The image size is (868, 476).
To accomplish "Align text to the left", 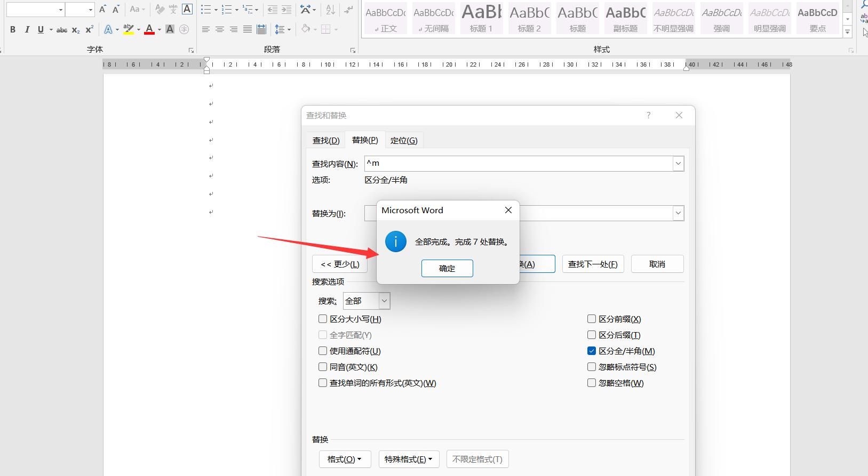I will (x=206, y=29).
